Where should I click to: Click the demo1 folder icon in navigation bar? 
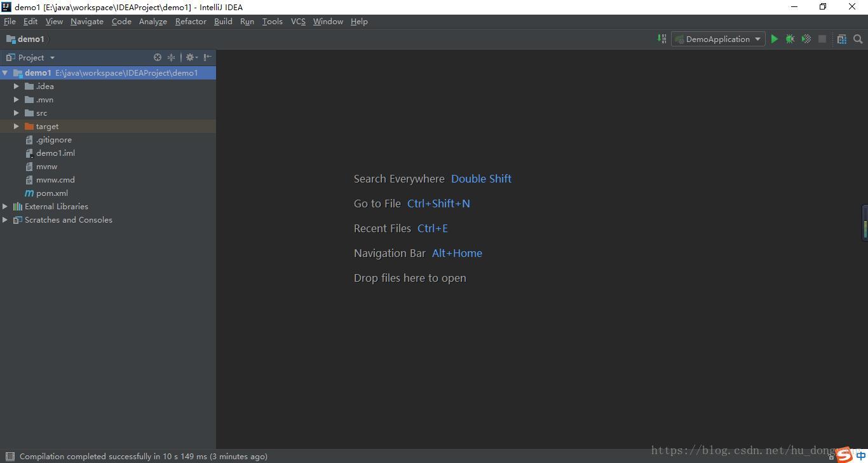tap(11, 39)
